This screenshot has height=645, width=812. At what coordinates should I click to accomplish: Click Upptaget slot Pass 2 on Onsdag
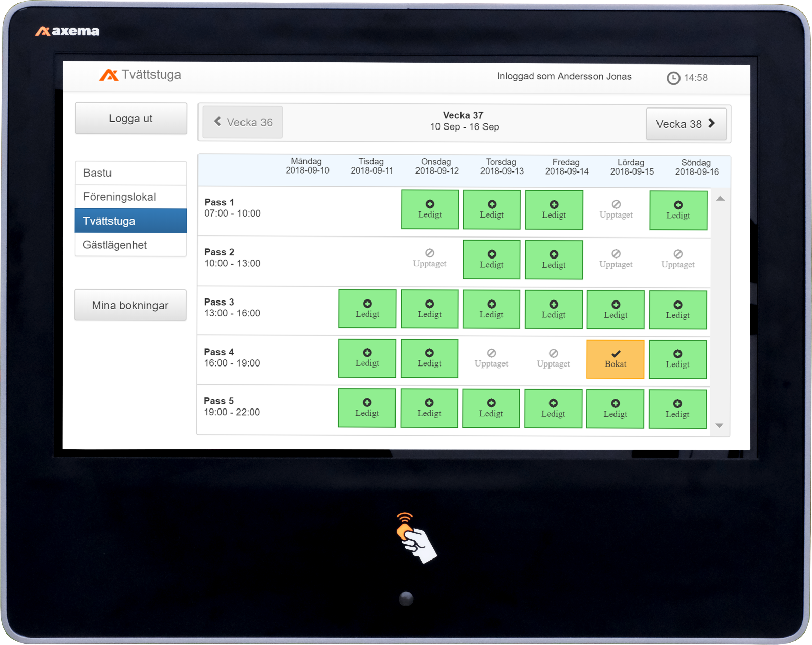point(430,259)
